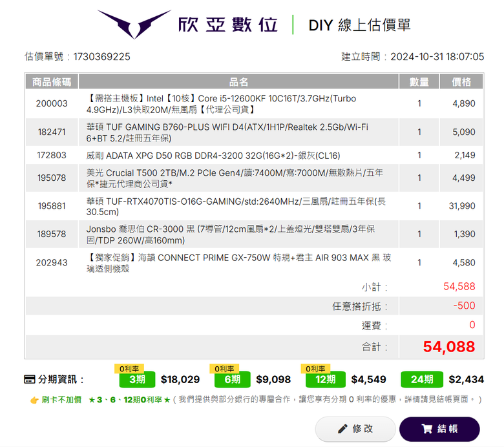Click the 修改 edit button
The image size is (504, 447).
click(355, 429)
